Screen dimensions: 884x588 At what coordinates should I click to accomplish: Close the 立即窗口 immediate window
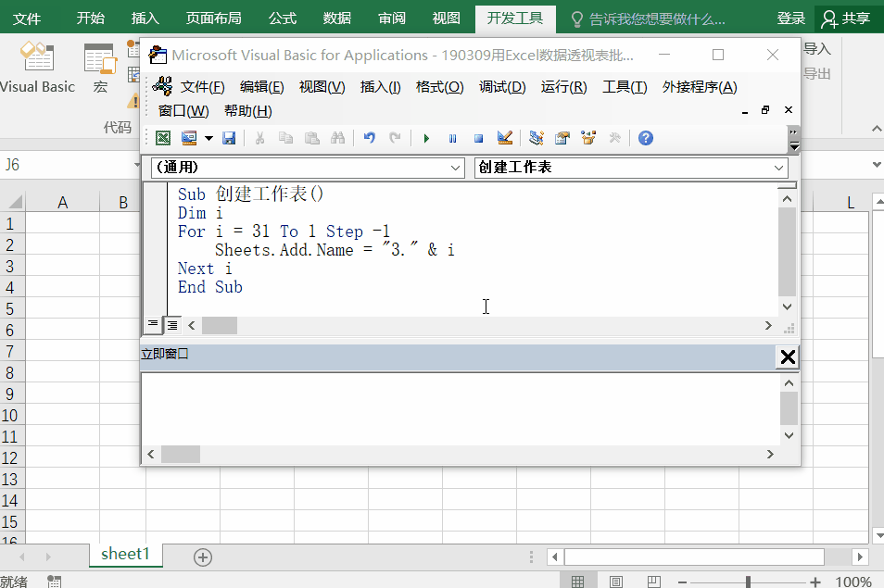pos(788,357)
